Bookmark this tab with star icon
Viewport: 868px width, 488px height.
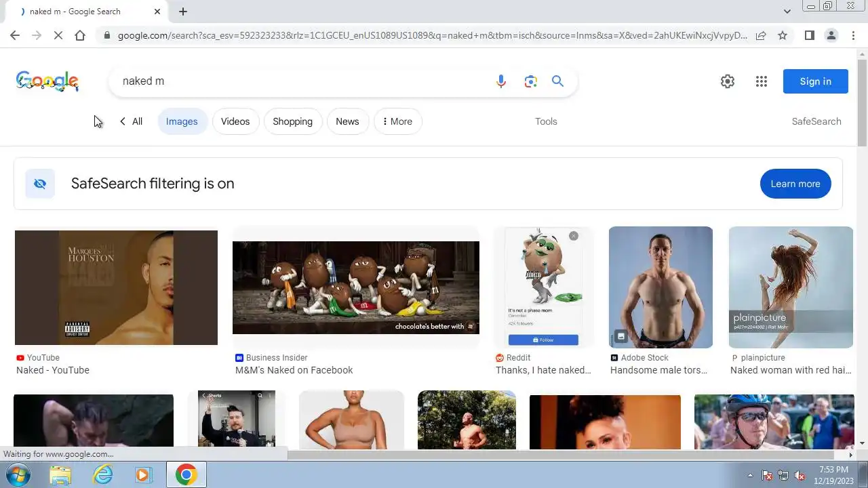783,35
